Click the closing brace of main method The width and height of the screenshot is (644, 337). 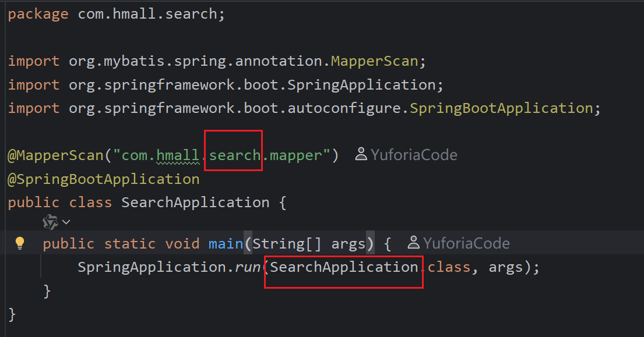tap(47, 291)
